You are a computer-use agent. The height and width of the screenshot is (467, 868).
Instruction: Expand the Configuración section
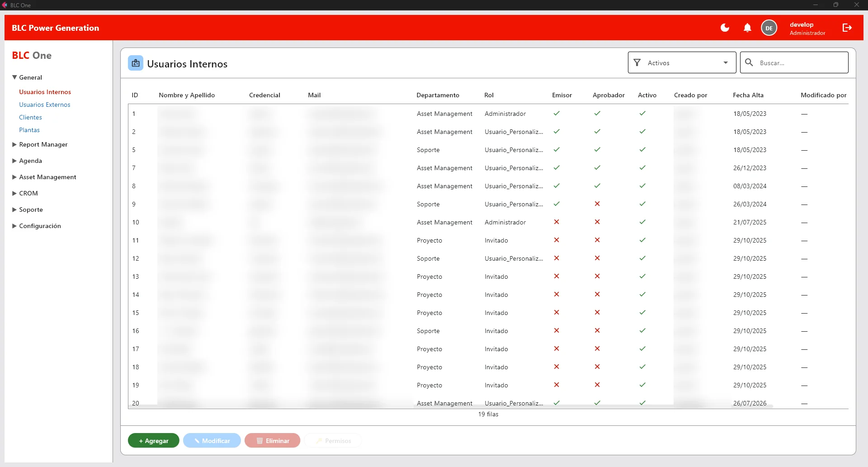click(37, 226)
